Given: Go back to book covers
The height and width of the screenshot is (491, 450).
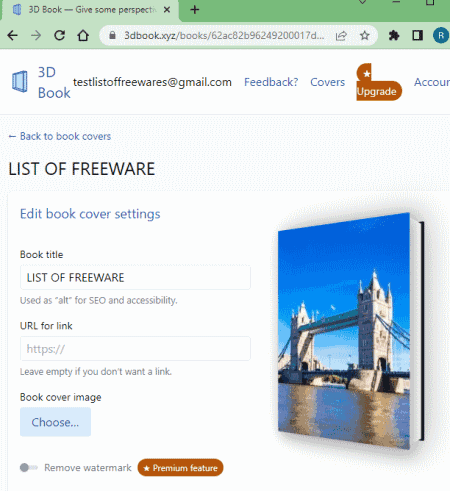Looking at the screenshot, I should point(60,136).
